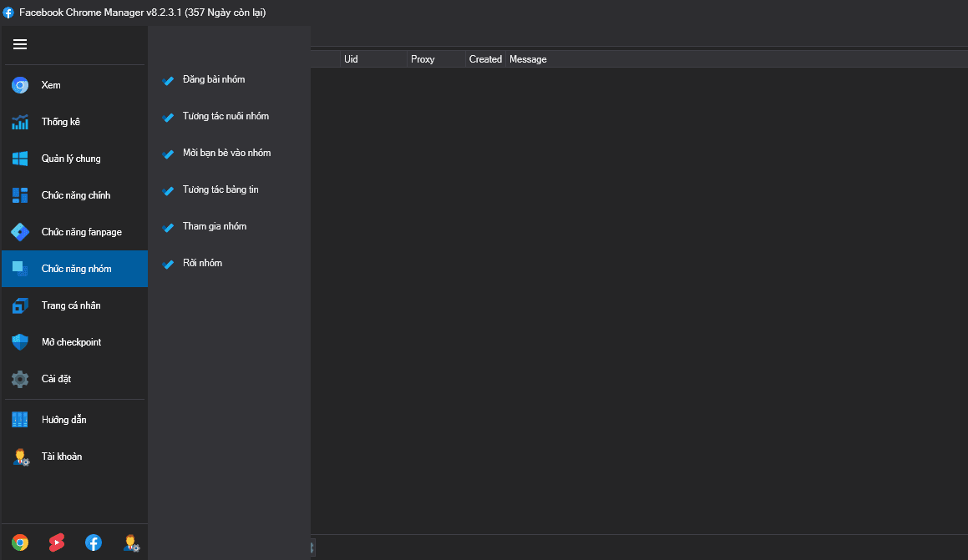This screenshot has height=560, width=968.
Task: Choose Đăng bài nhóm from the submenu
Action: pos(214,79)
